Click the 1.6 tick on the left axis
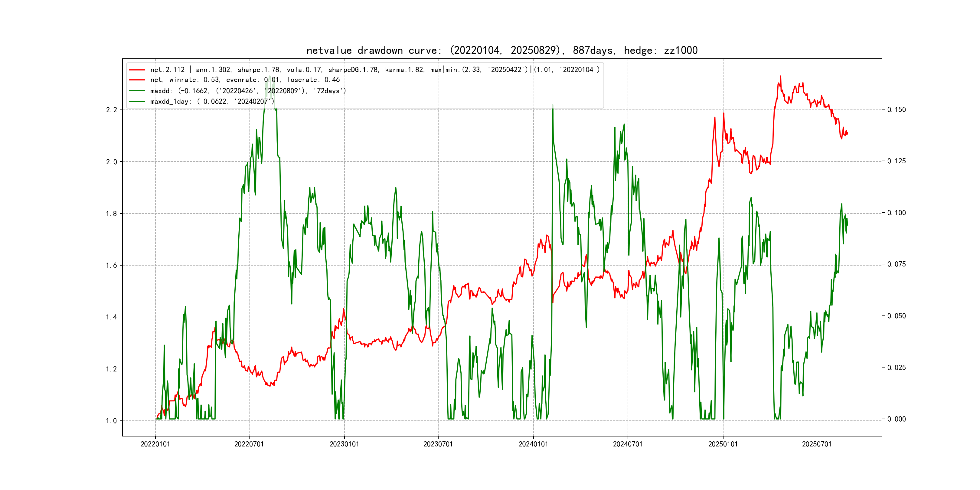 (112, 266)
